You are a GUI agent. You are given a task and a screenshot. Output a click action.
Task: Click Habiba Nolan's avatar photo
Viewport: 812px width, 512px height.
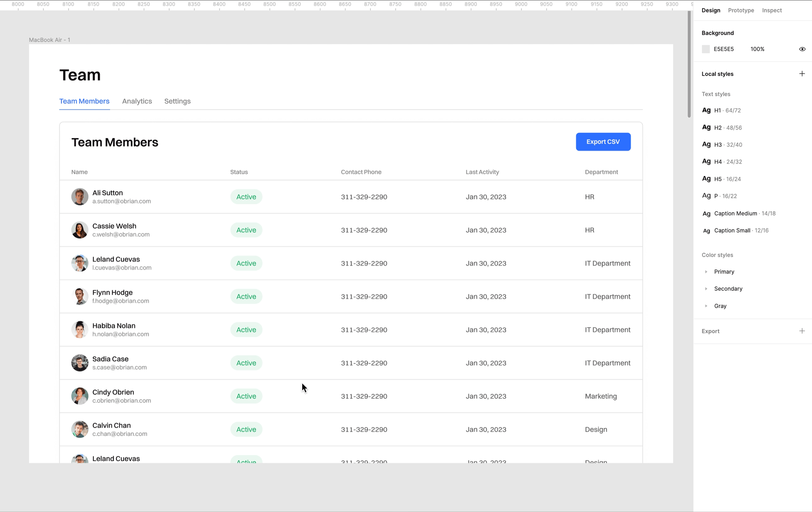click(80, 330)
